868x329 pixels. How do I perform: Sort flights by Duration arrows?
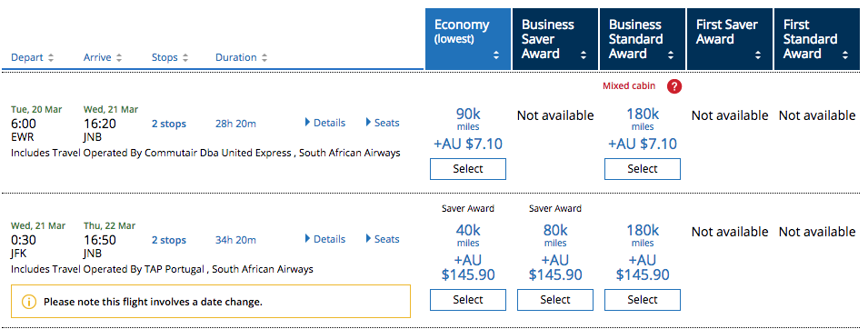pyautogui.click(x=264, y=57)
